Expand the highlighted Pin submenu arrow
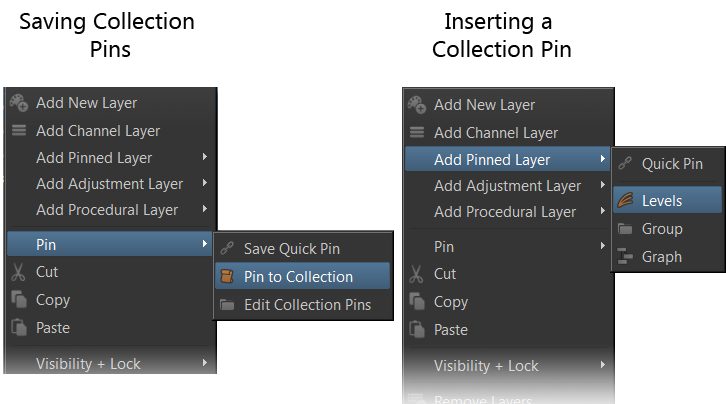The image size is (726, 404). coord(204,244)
